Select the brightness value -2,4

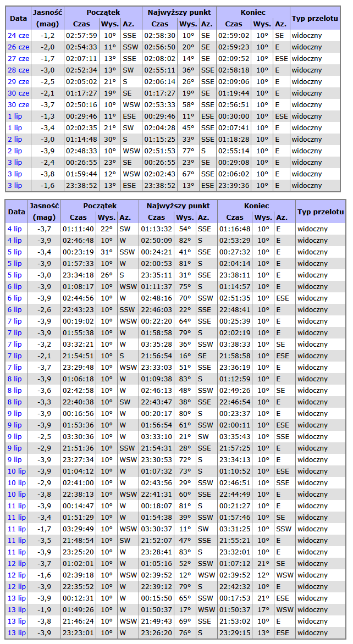[x=48, y=162]
